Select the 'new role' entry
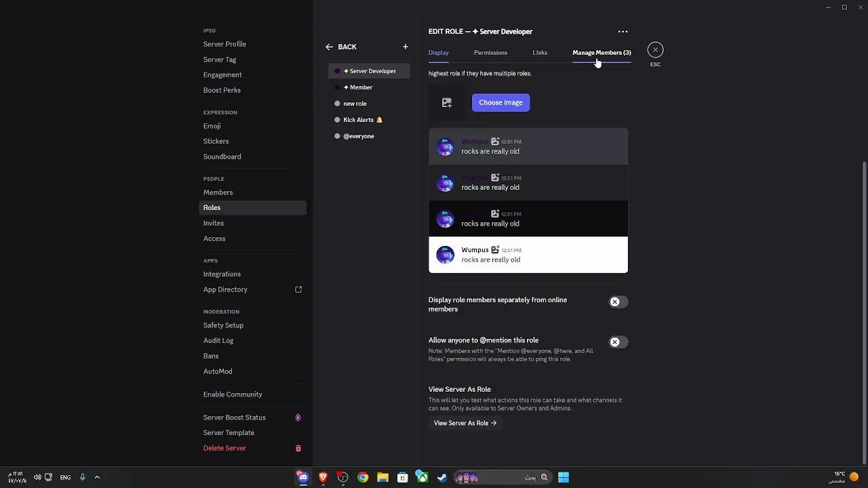This screenshot has height=488, width=868. tap(369, 104)
